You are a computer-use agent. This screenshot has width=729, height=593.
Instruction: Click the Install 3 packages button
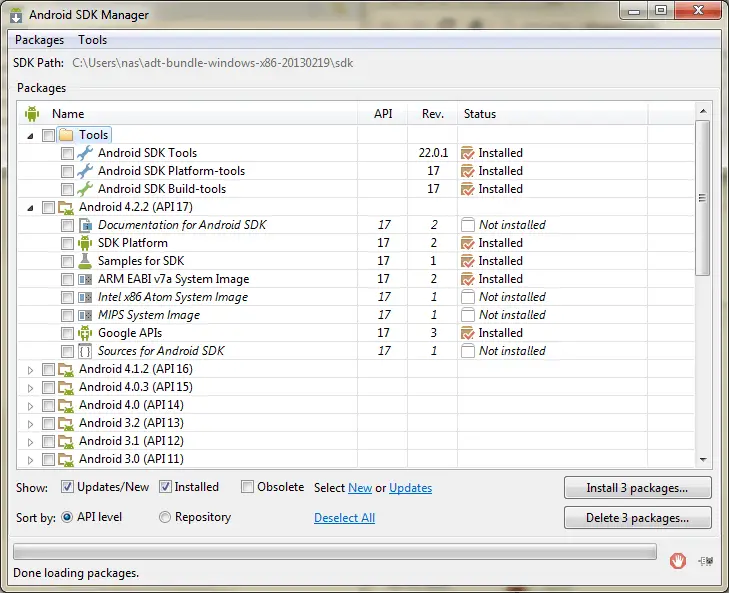coord(637,488)
